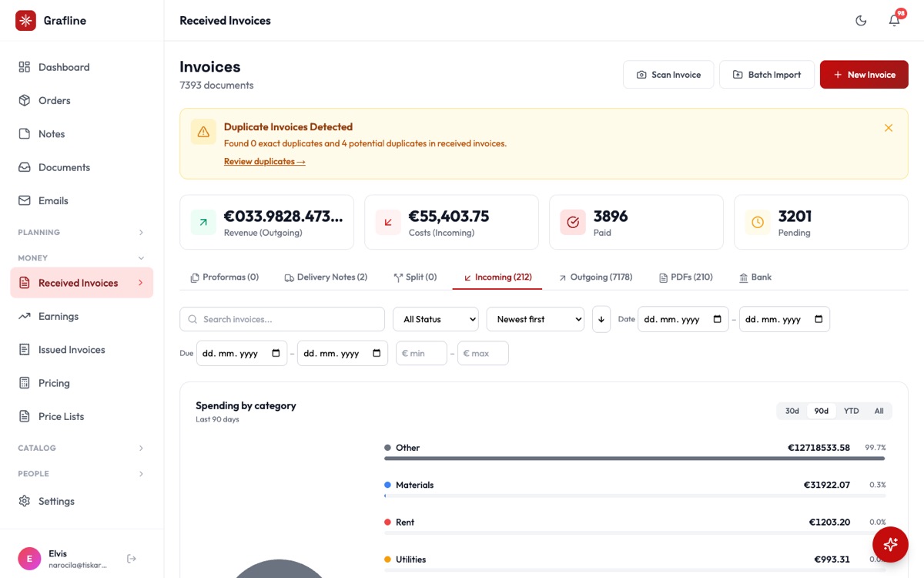Open the Newest first sort dropdown
This screenshot has width=924, height=578.
tap(535, 319)
